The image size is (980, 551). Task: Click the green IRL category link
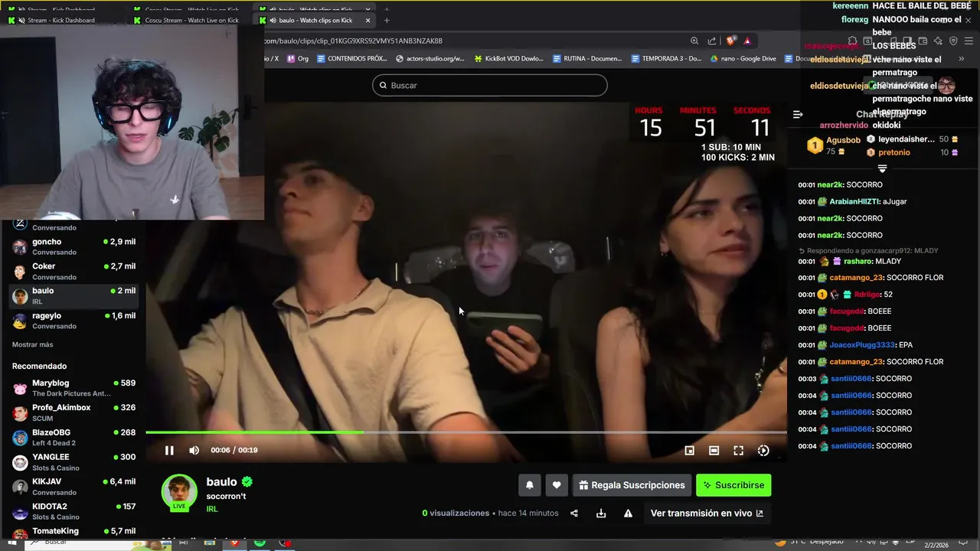tap(212, 509)
